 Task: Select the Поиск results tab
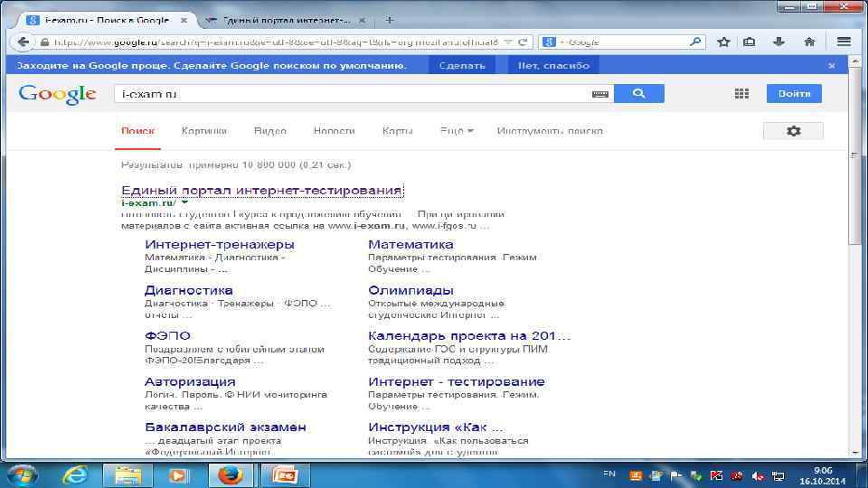[x=137, y=131]
